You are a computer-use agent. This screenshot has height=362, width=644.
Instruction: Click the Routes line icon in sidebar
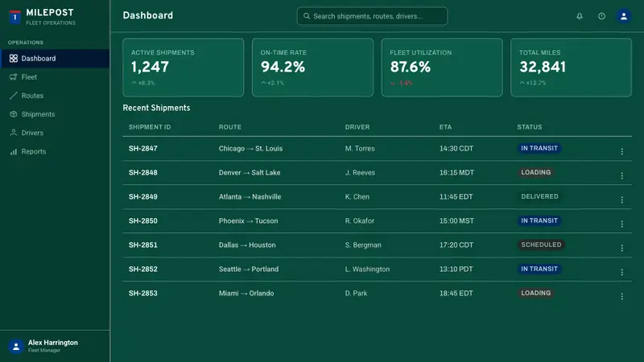coord(14,96)
